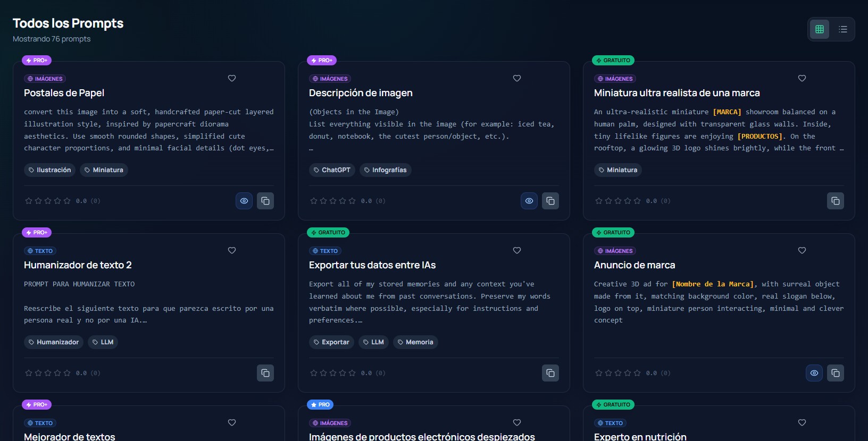868x441 pixels.
Task: Click PRO+ badge on Mejorador de textos card
Action: (37, 405)
